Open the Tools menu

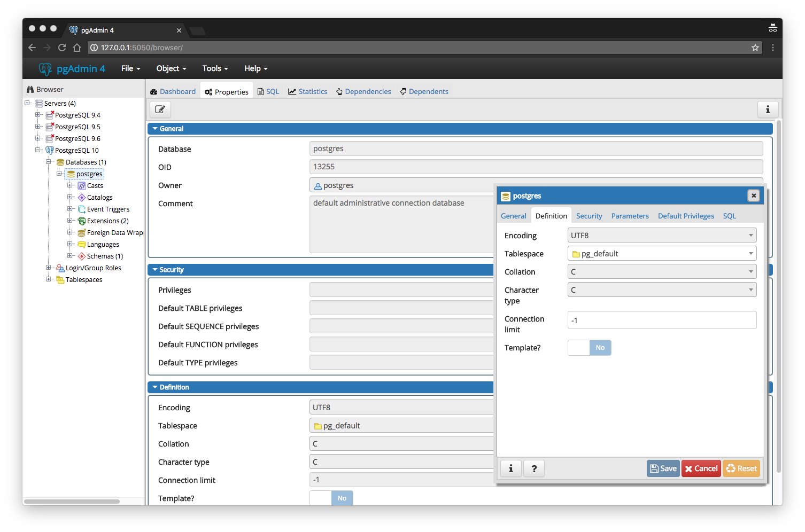pyautogui.click(x=215, y=68)
